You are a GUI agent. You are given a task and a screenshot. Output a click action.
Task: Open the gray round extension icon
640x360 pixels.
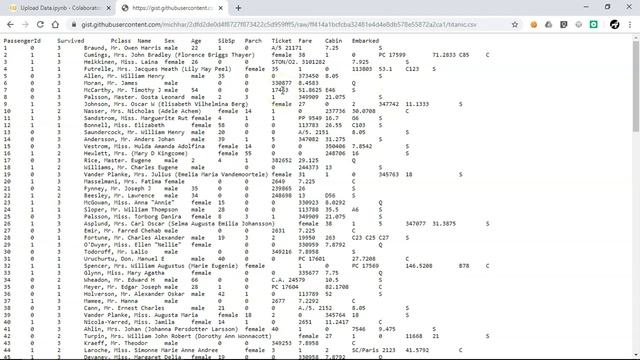578,24
